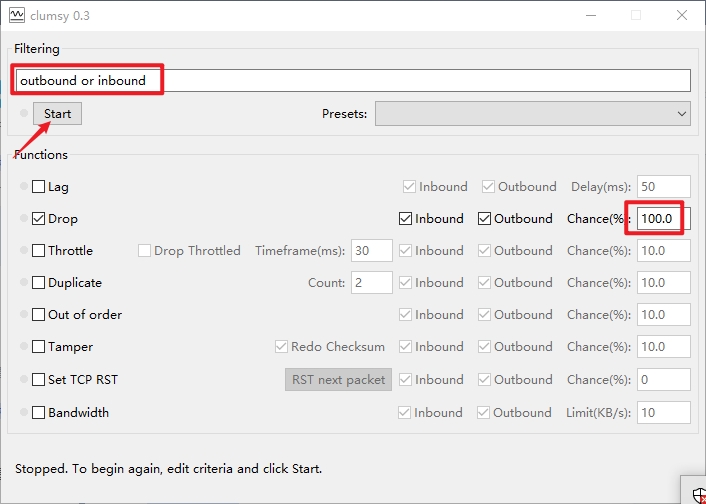Open the Presets dropdown list

(x=533, y=114)
